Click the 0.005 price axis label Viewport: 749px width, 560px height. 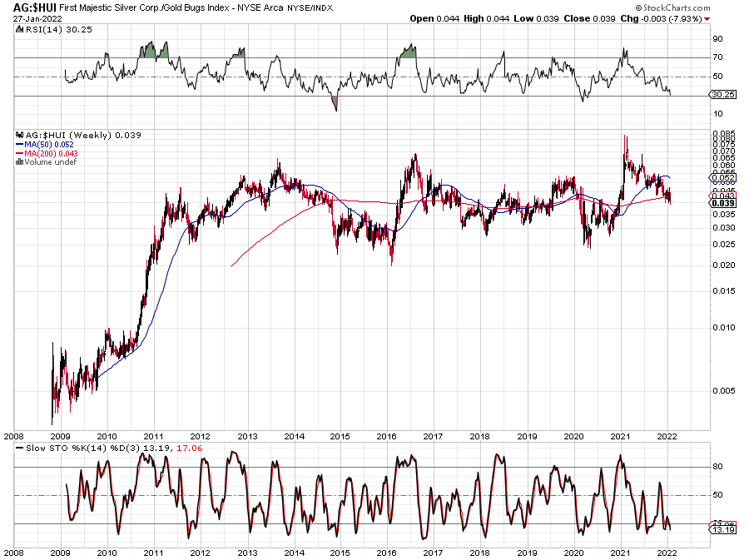[x=724, y=390]
